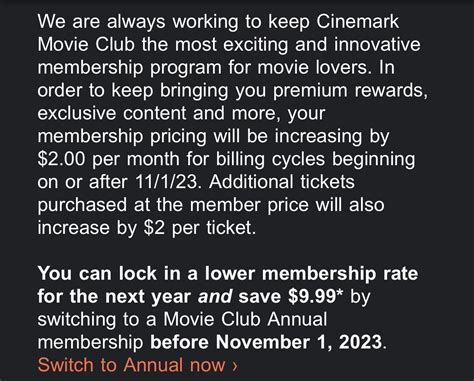Click the '$9.99*' savings amount
Image resolution: width=474 pixels, height=381 pixels.
click(316, 296)
